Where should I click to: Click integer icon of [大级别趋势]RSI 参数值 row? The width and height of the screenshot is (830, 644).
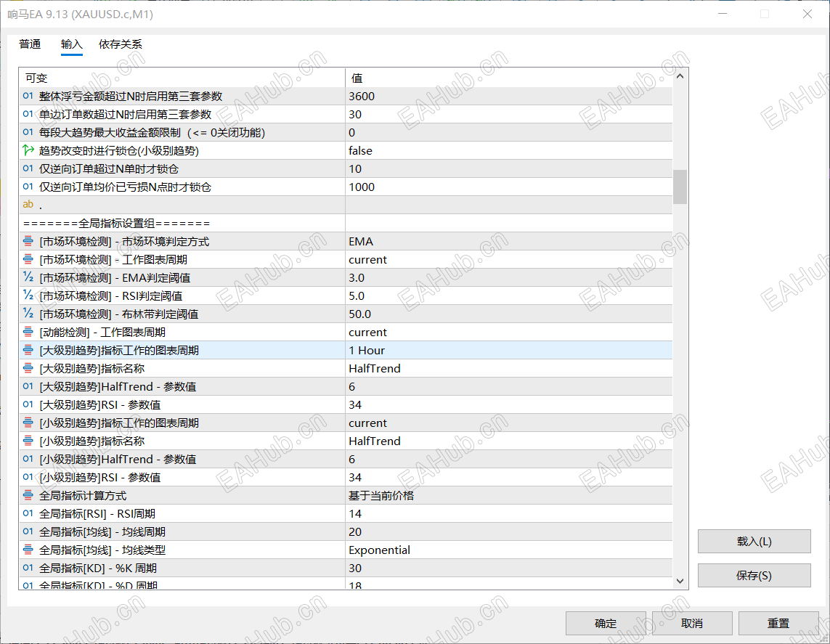point(28,404)
